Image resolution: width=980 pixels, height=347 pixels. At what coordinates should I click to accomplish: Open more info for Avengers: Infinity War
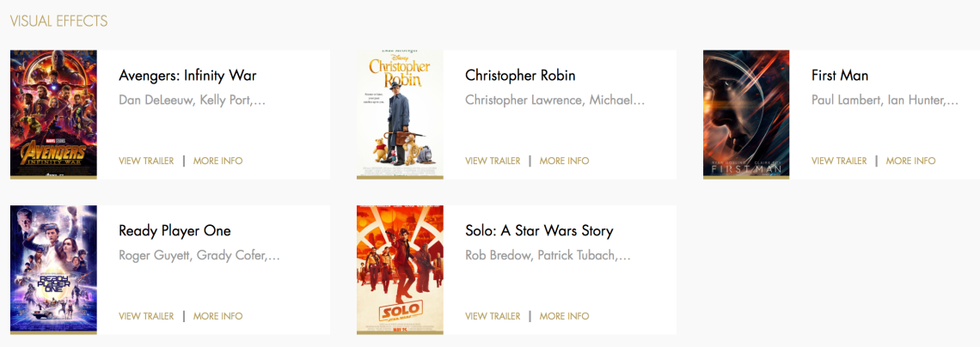tap(217, 161)
